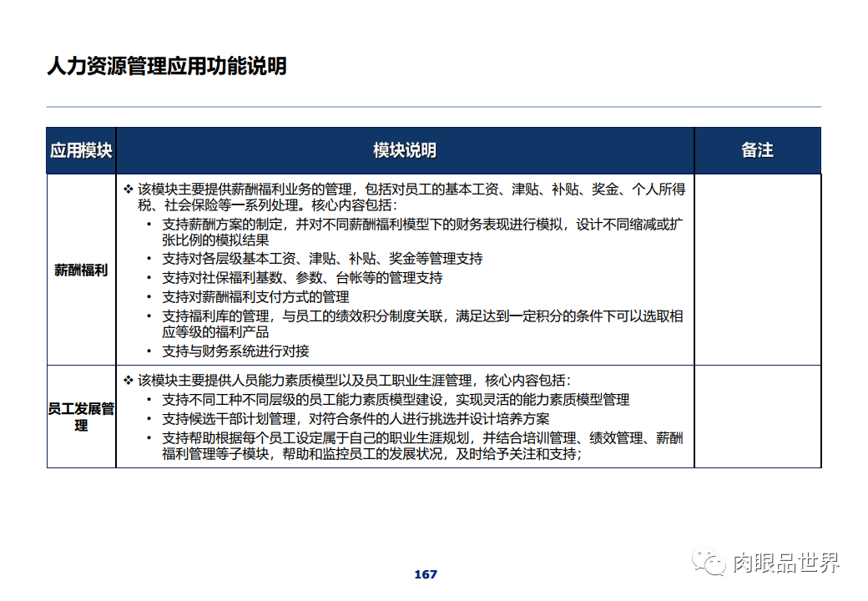The image size is (868, 601).
Task: Select the bullet before 支持薪酬方案的制定
Action: [150, 222]
